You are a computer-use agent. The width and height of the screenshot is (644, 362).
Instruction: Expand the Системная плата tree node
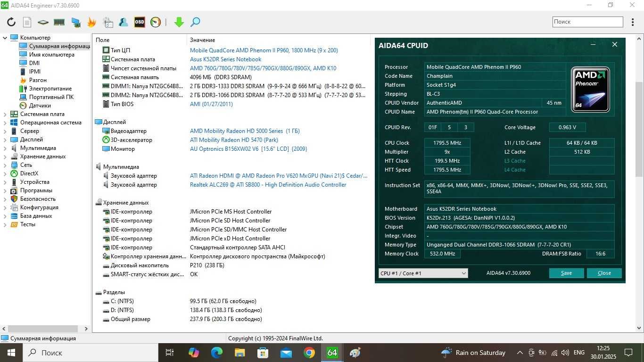click(x=5, y=114)
